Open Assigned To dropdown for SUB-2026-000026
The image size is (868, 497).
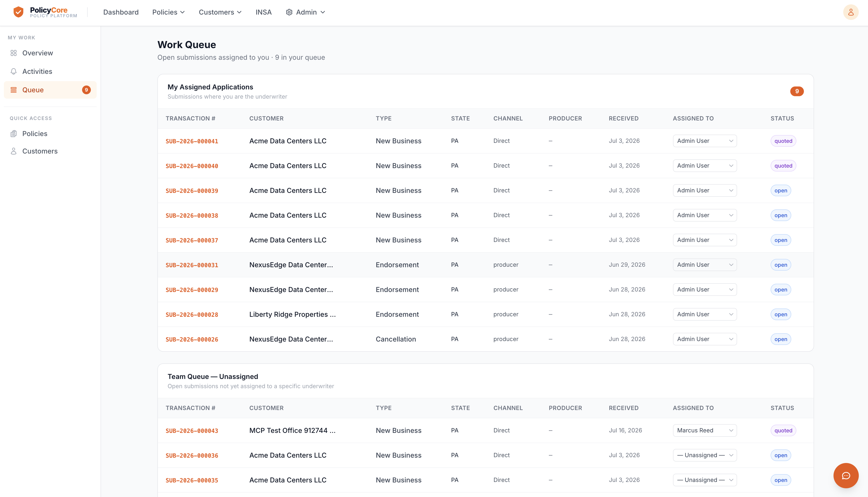point(705,339)
